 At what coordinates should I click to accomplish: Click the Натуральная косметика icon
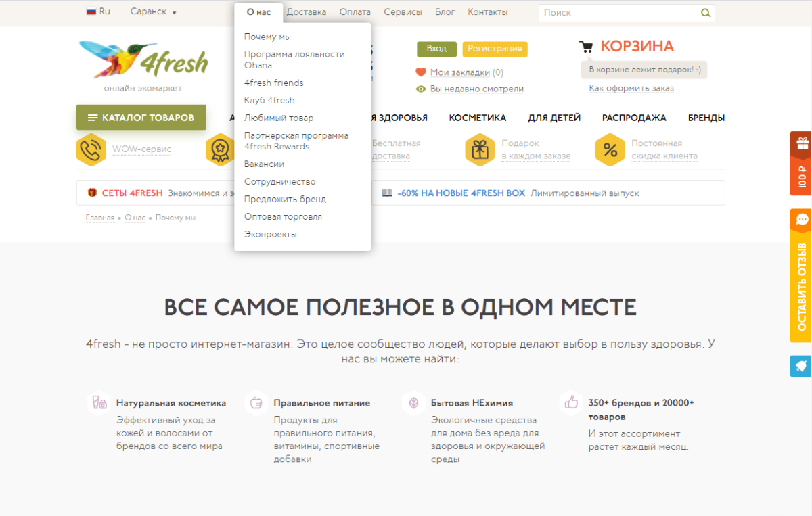coord(99,403)
